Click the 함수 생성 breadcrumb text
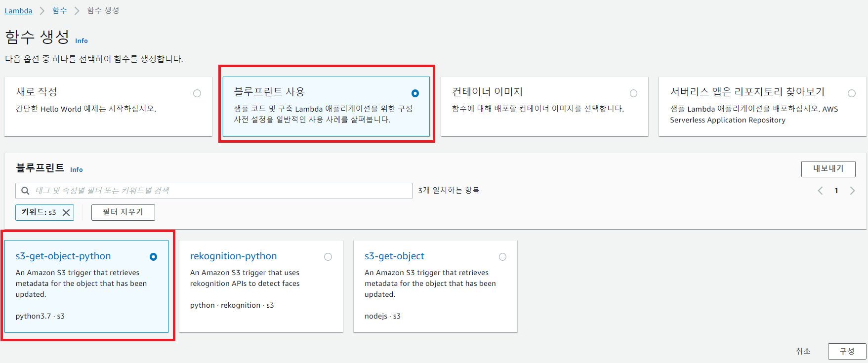 click(x=103, y=10)
